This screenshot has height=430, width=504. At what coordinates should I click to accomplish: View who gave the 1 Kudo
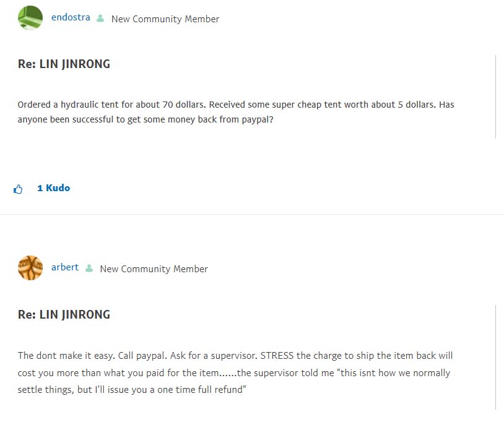click(x=53, y=188)
